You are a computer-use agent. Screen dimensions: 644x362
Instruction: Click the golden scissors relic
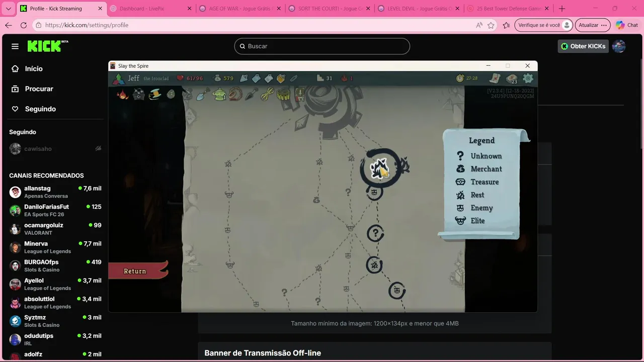pos(267,94)
